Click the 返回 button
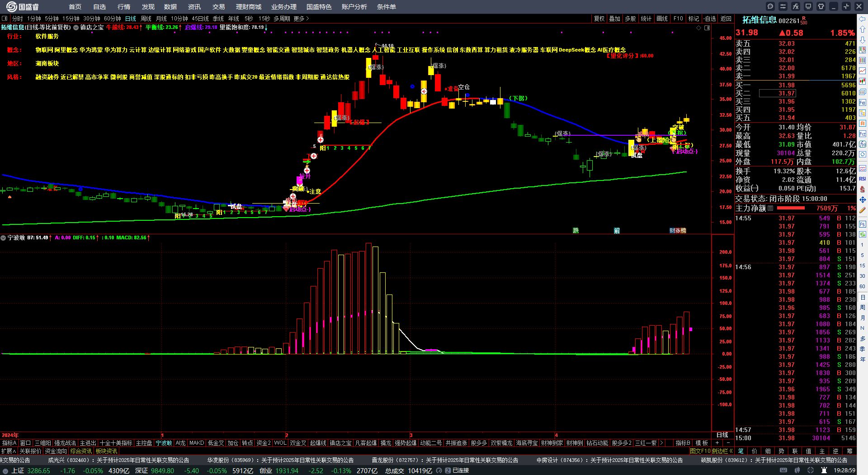The width and height of the screenshot is (868, 475). pos(726,19)
